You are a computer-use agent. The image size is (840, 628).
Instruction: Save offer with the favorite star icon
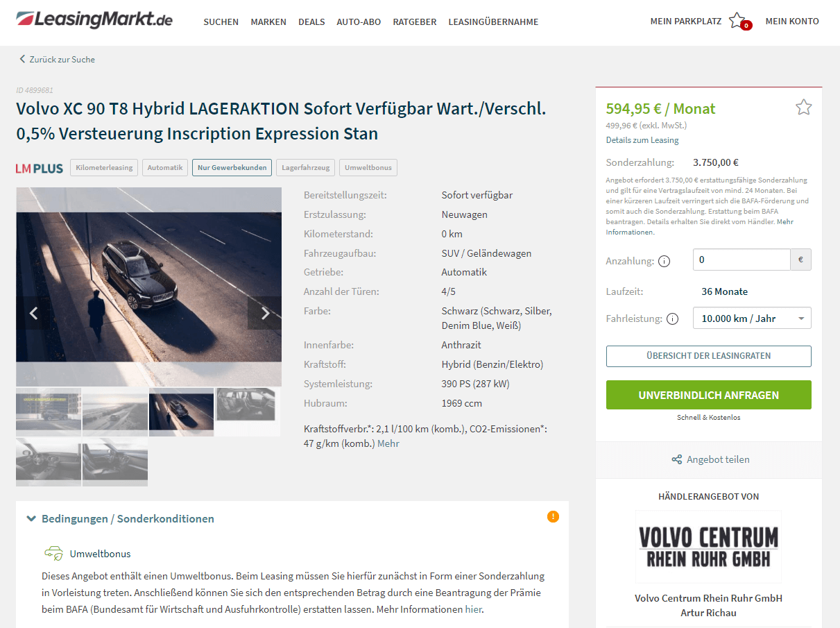803,107
